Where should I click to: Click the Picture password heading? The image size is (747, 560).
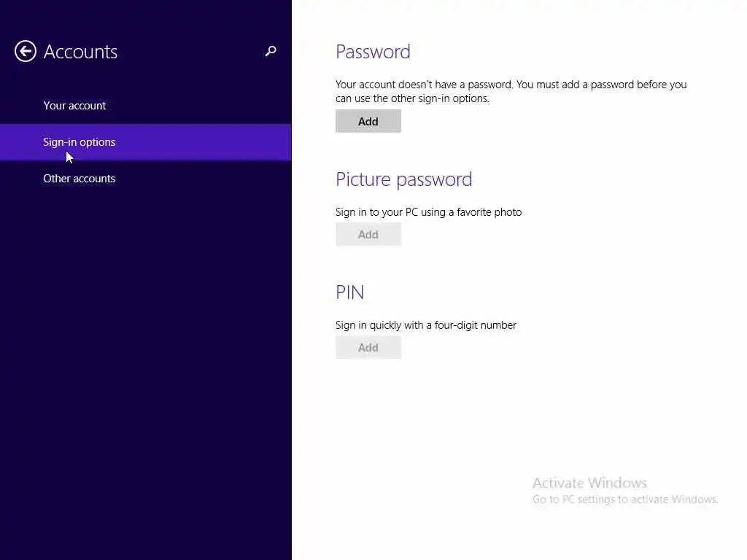404,179
